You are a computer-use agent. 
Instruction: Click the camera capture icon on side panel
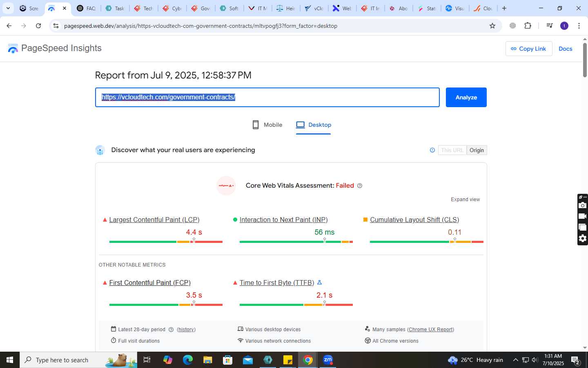pos(583,205)
